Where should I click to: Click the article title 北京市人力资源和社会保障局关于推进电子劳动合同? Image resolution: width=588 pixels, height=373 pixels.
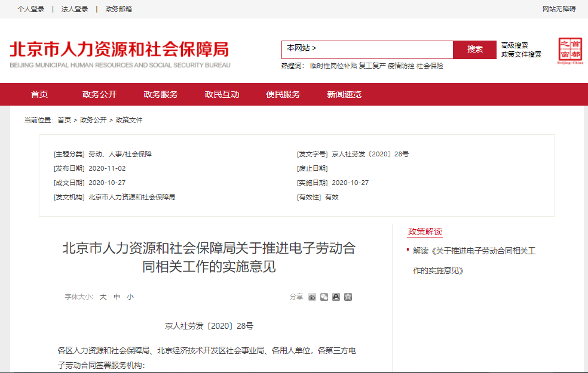[209, 257]
